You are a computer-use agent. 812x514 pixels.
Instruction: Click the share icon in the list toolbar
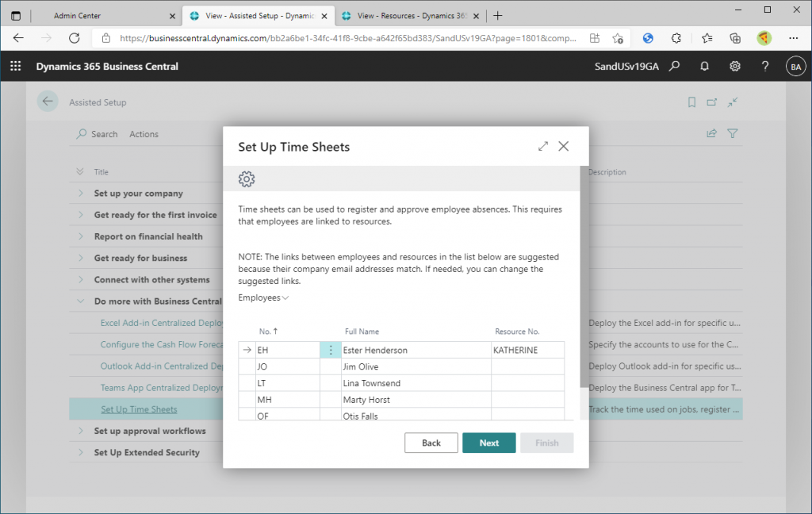(x=712, y=134)
